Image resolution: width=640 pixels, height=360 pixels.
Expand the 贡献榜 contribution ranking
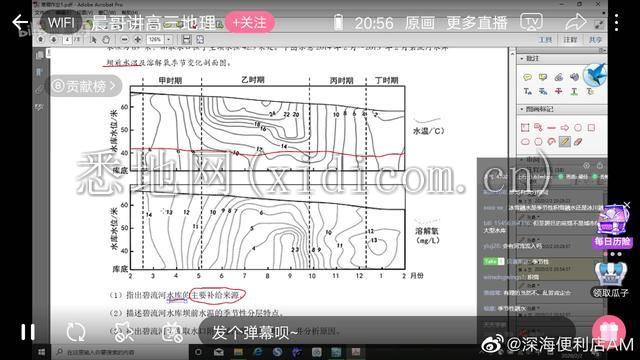click(85, 86)
